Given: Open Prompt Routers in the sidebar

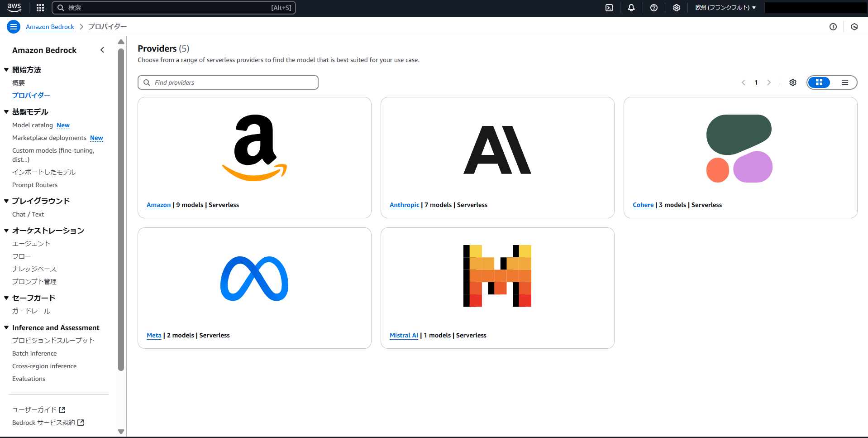Looking at the screenshot, I should (35, 185).
